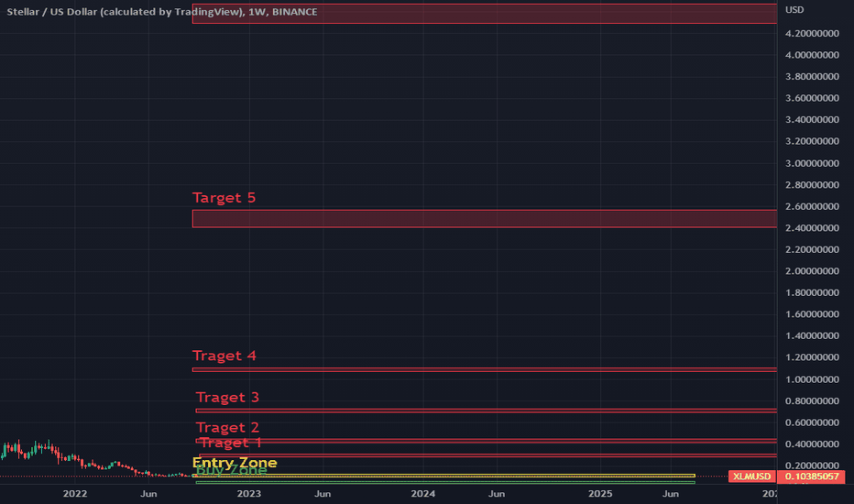Select the Traget 1 text label
854x504 pixels.
pyautogui.click(x=231, y=443)
